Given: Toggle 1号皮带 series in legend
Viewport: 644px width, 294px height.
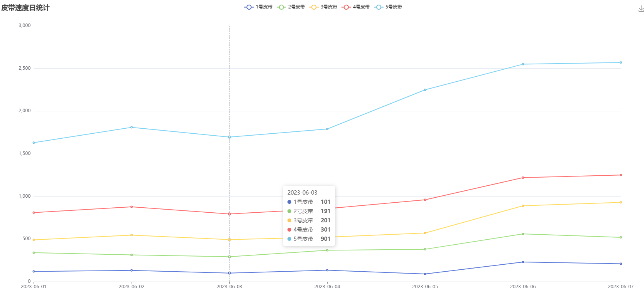Looking at the screenshot, I should coord(259,7).
